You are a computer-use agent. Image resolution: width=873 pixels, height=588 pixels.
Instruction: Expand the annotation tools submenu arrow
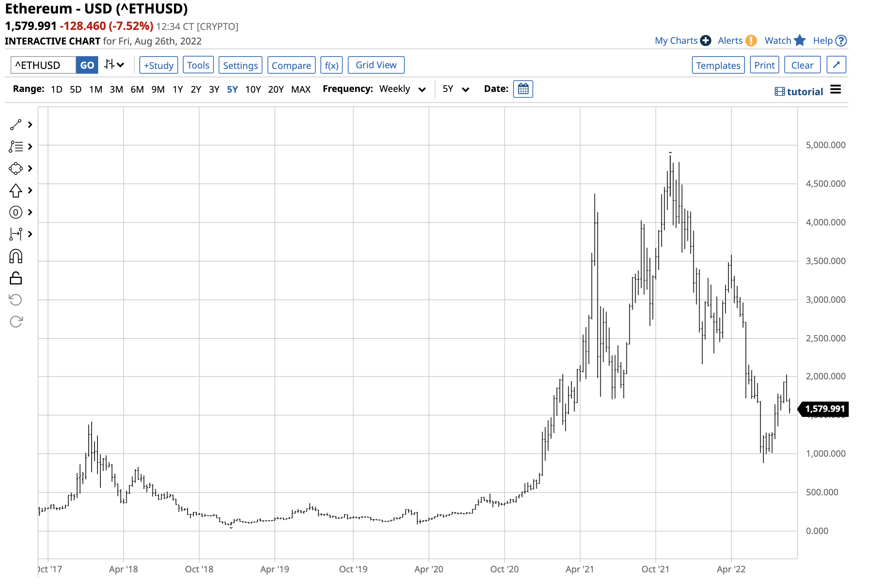30,147
